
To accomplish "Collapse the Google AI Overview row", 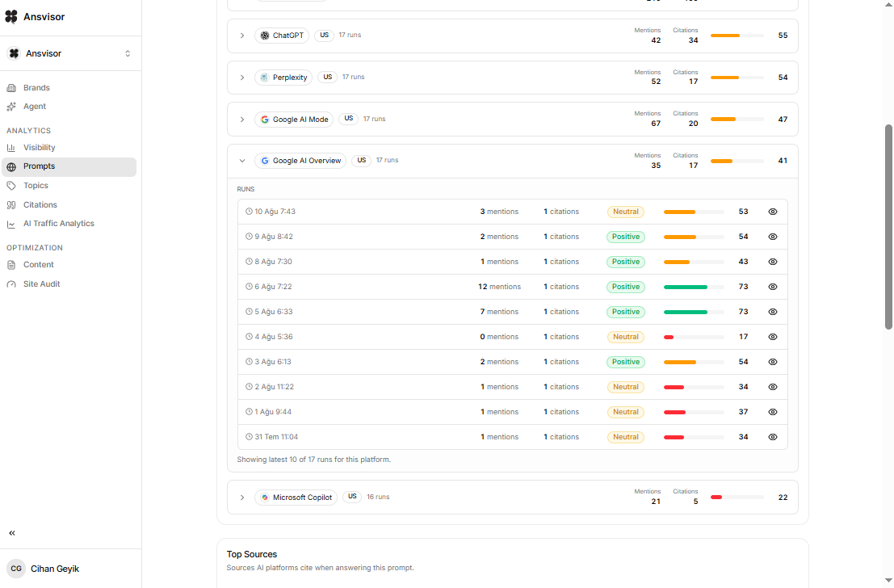I will 242,161.
